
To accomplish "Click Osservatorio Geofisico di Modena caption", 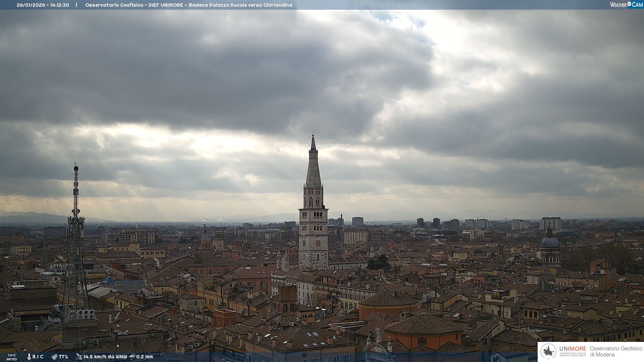I will (x=616, y=351).
